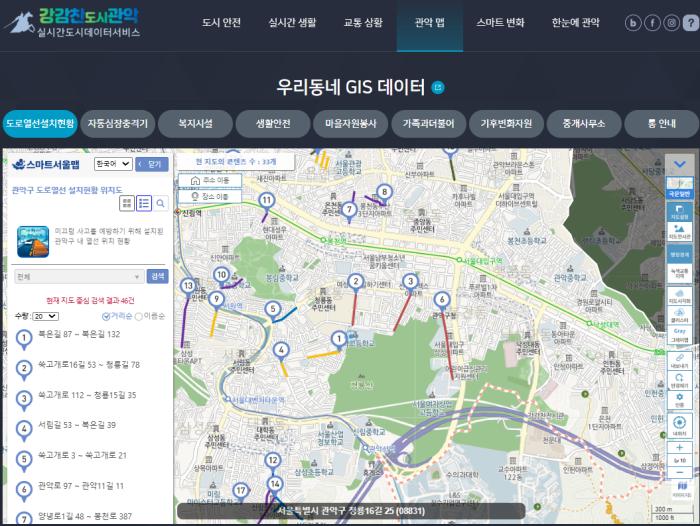Select the Gray basemap option
Image resolution: width=700 pixels, height=526 pixels.
pos(679,334)
